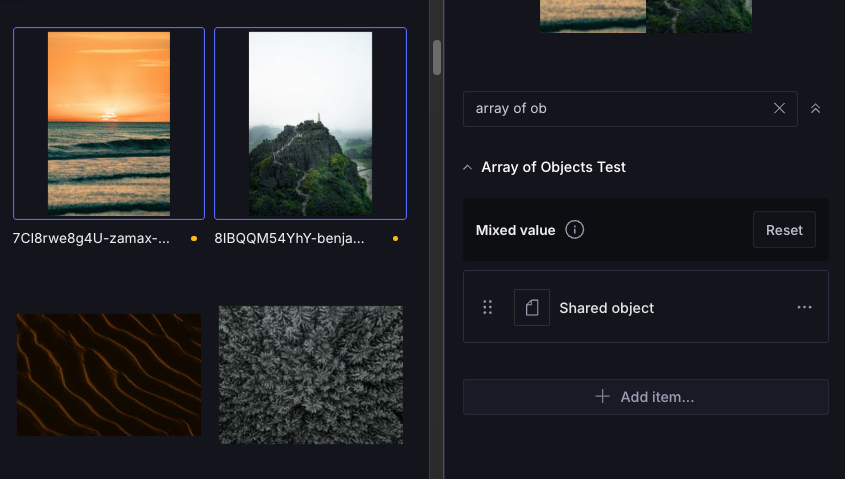Collapse all fields with double-chevron icon
This screenshot has height=479, width=845.
coord(815,109)
